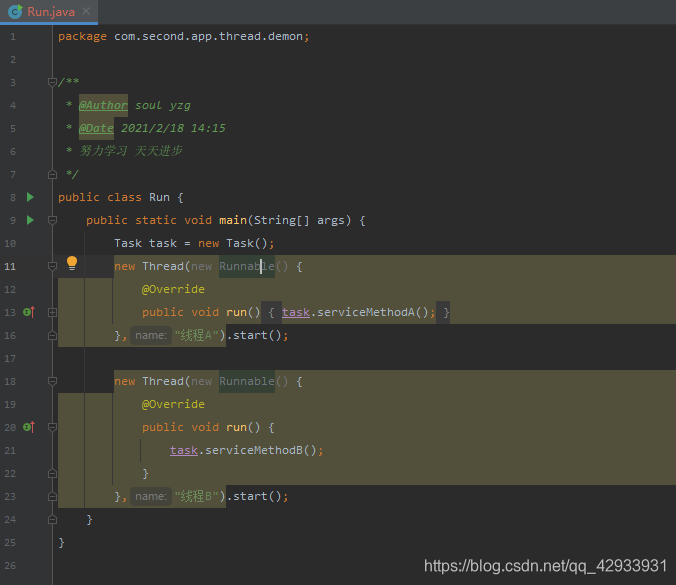Viewport: 676px width, 585px height.
Task: Open override marker beside second run method
Action: click(29, 427)
